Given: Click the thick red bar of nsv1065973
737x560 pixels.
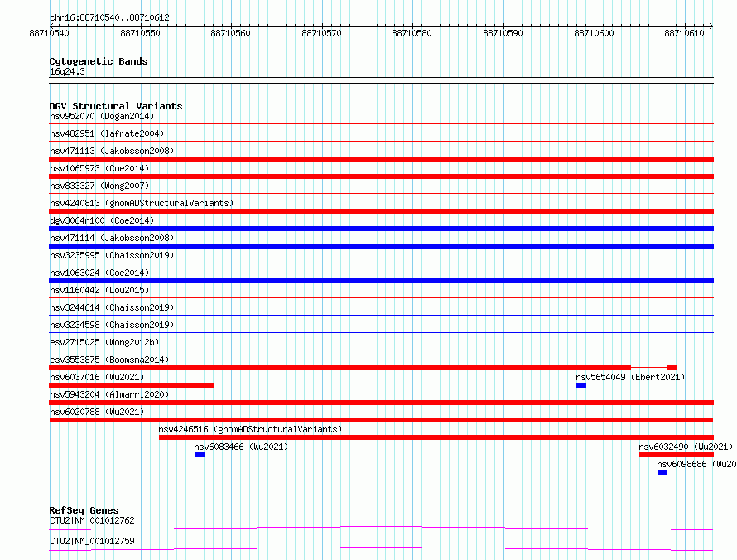Looking at the screenshot, I should tap(381, 176).
